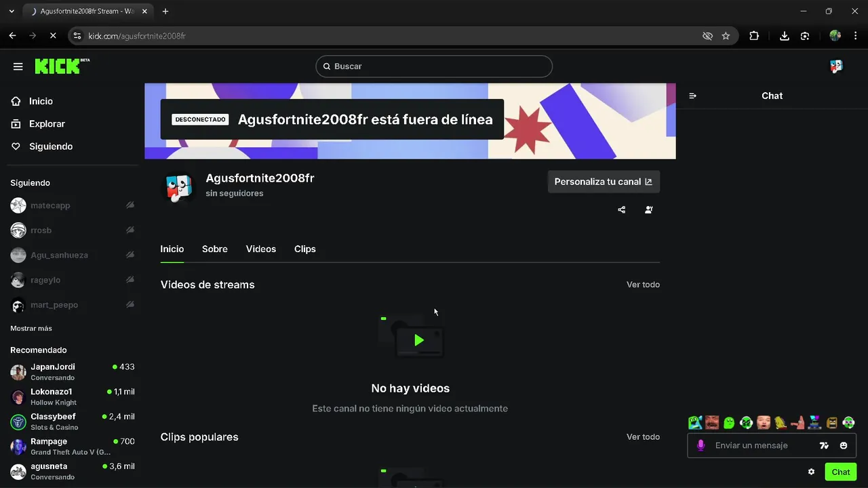Stop loading the page
Image resolution: width=868 pixels, height=488 pixels.
53,36
